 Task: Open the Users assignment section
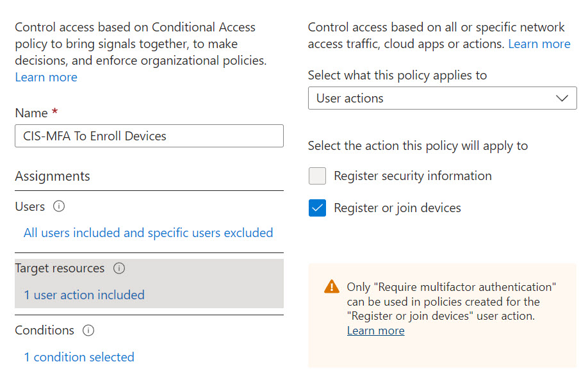pos(30,207)
